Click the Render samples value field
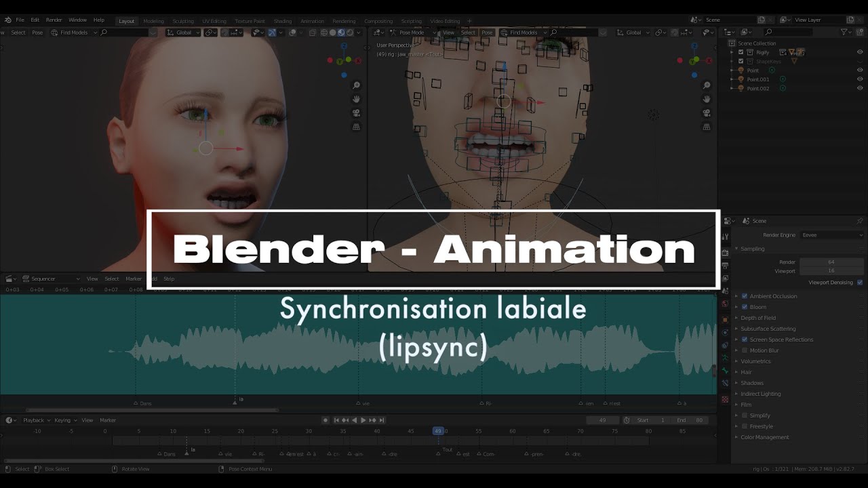 [831, 262]
